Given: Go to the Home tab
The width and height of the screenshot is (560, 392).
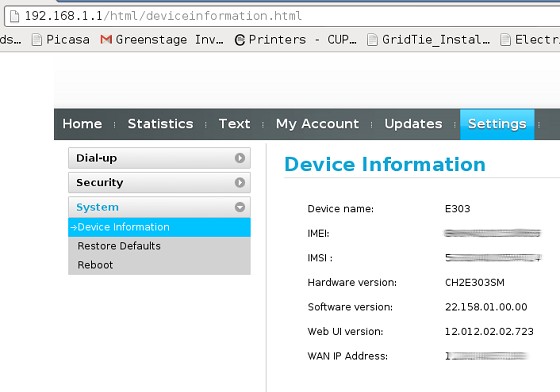Looking at the screenshot, I should pyautogui.click(x=82, y=124).
